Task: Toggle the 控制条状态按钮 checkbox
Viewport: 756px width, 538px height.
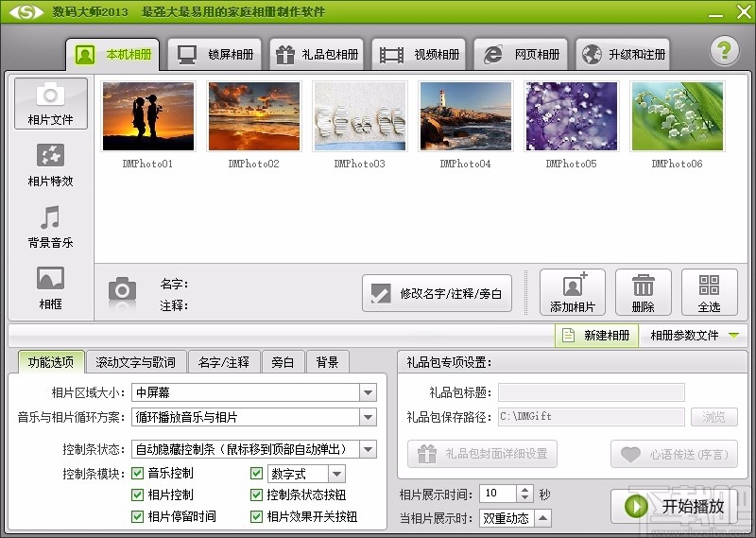Action: point(256,495)
